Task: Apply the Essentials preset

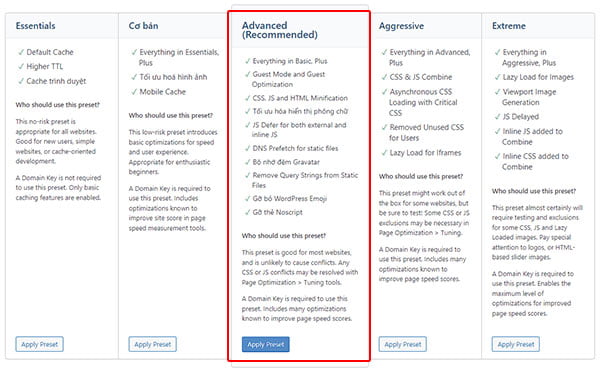Action: click(x=39, y=344)
